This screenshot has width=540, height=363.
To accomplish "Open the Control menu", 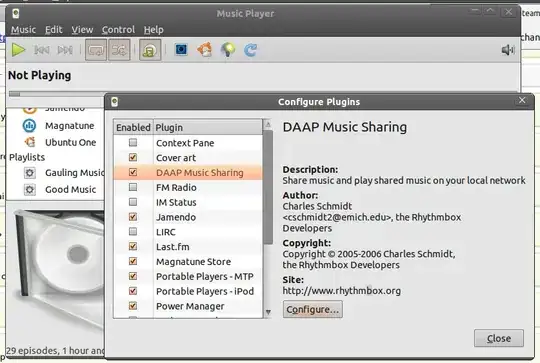I will click(118, 30).
